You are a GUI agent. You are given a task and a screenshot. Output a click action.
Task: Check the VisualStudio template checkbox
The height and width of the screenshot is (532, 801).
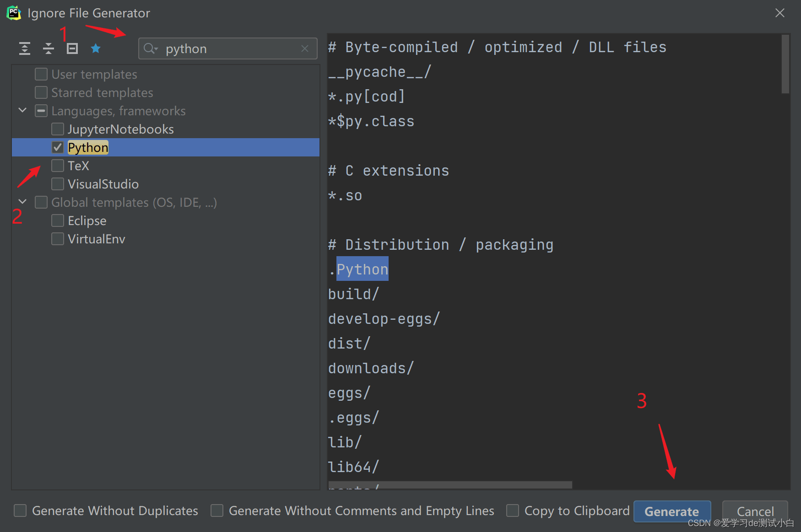[x=58, y=184]
